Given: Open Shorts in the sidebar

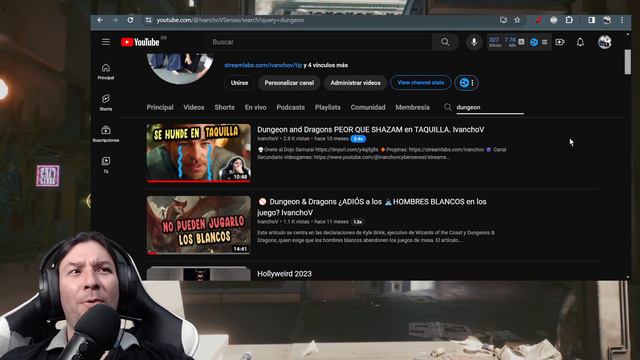Looking at the screenshot, I should 106,102.
